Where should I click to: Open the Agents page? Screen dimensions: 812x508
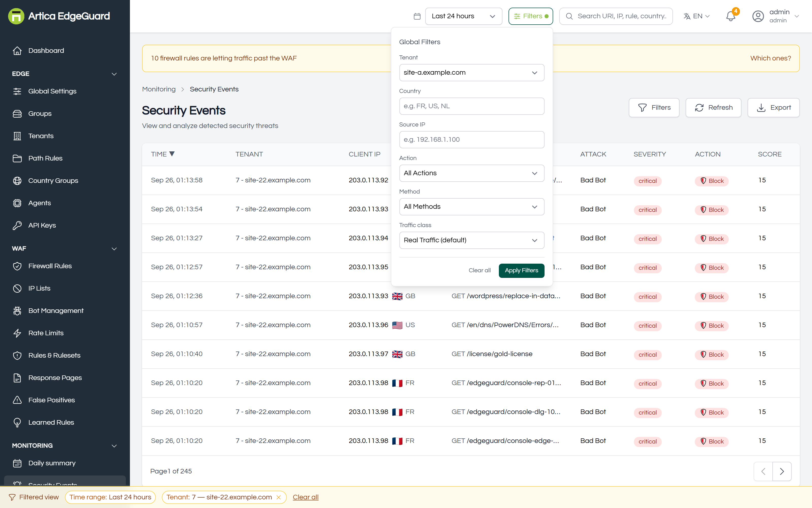pyautogui.click(x=65, y=203)
